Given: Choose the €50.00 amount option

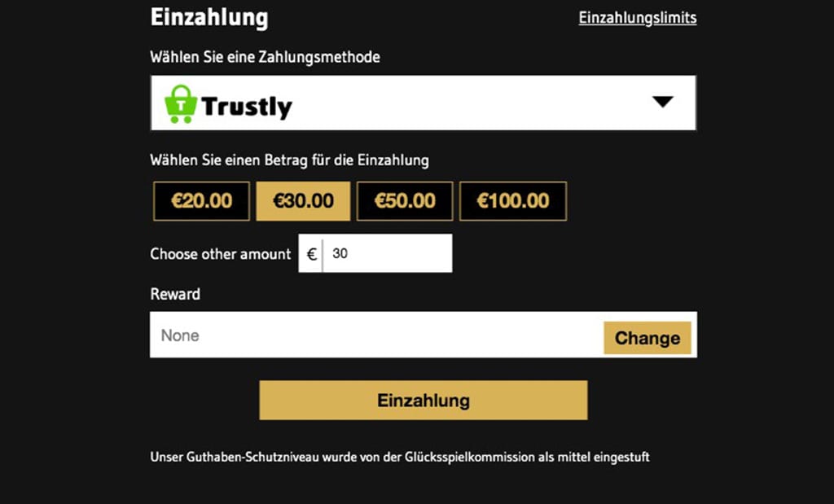Looking at the screenshot, I should (404, 200).
